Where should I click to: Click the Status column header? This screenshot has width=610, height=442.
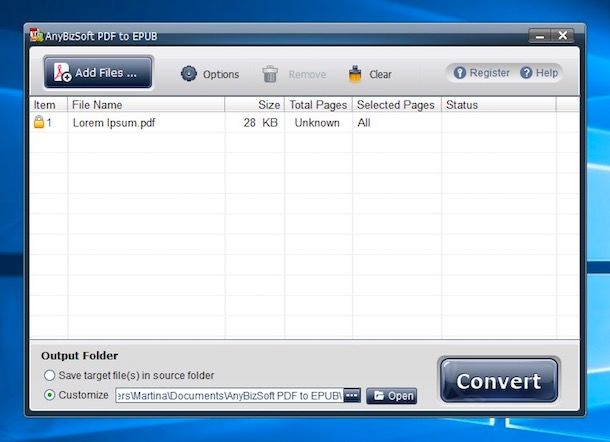pos(462,104)
